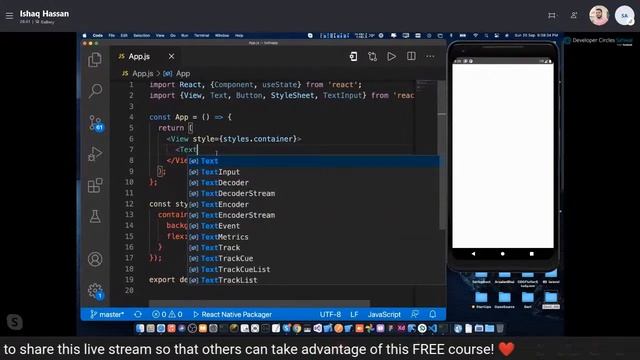The image size is (640, 360).
Task: Click the layout icon in the top bar
Action: pos(551,16)
